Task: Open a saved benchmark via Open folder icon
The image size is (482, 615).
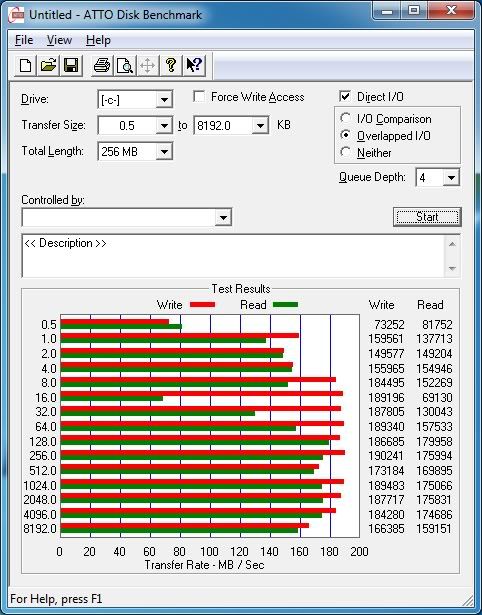Action: (x=48, y=65)
